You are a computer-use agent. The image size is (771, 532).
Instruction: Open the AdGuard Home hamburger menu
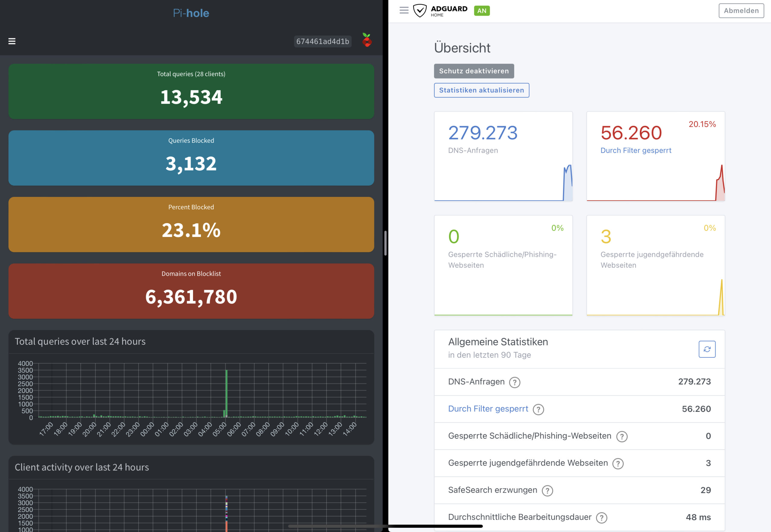click(x=404, y=10)
